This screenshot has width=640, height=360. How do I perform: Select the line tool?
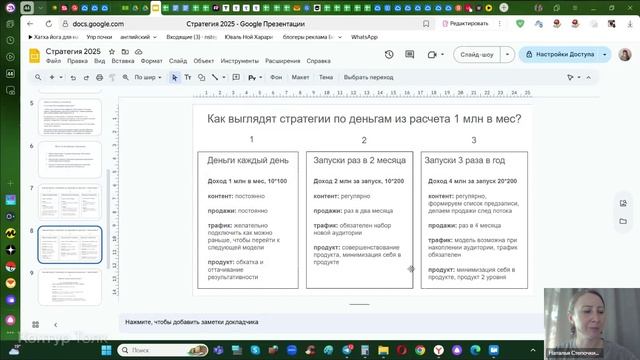(215, 77)
